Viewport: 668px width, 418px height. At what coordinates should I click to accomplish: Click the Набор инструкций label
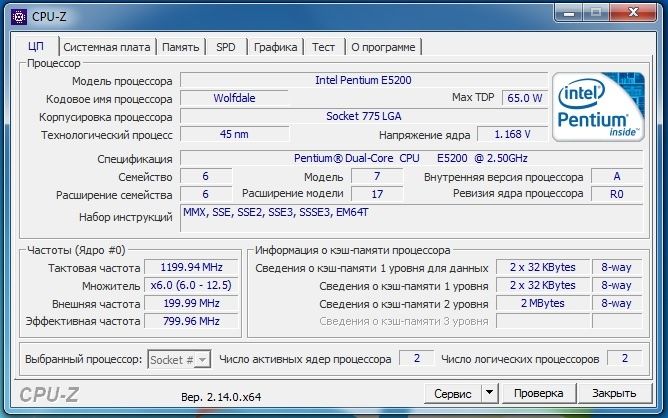click(126, 217)
